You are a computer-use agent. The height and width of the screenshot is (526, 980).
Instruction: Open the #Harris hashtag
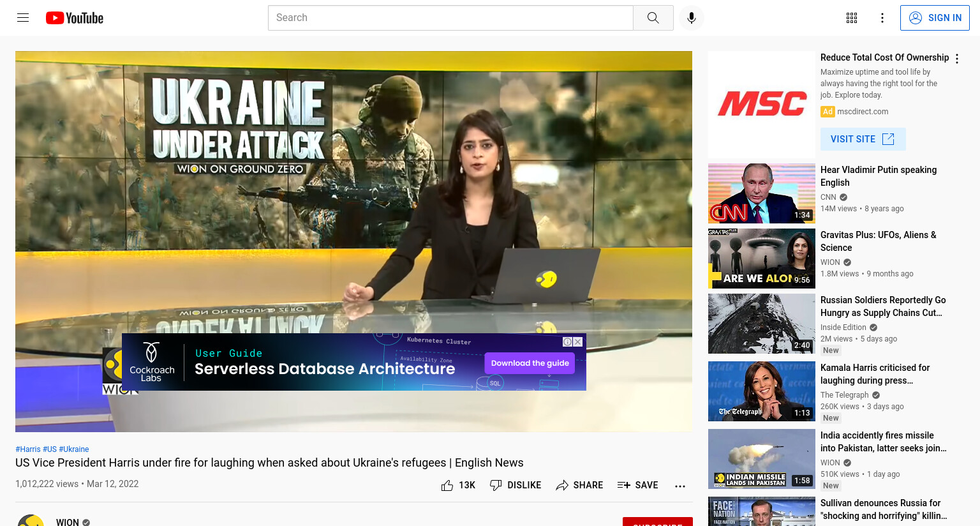(x=28, y=449)
